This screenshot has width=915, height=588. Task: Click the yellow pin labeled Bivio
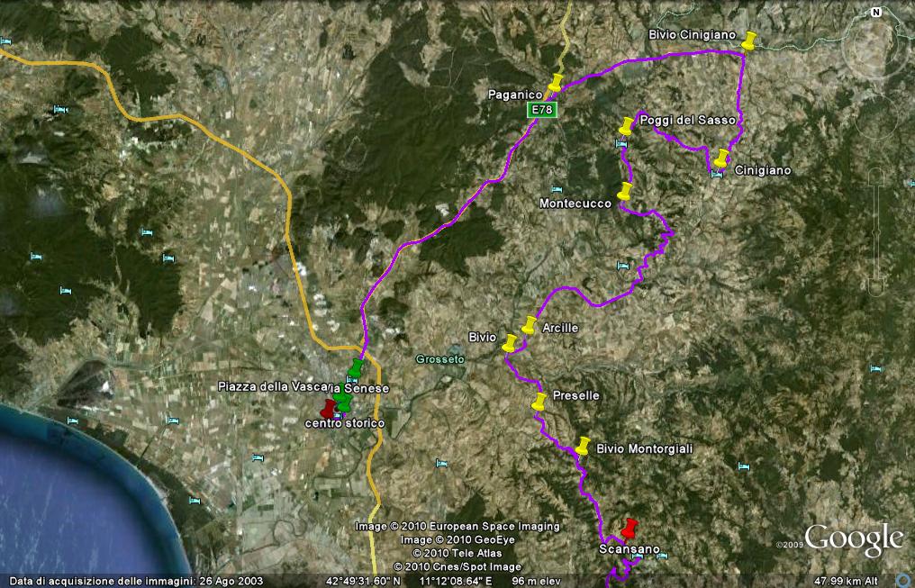click(510, 343)
